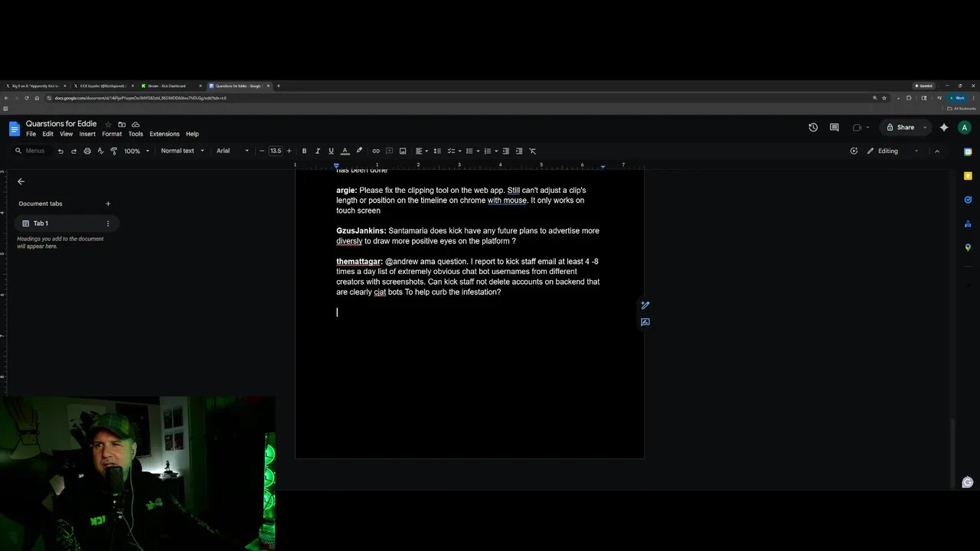Open the Arial font dropdown
Viewport: 980px width, 551px height.
click(x=233, y=151)
